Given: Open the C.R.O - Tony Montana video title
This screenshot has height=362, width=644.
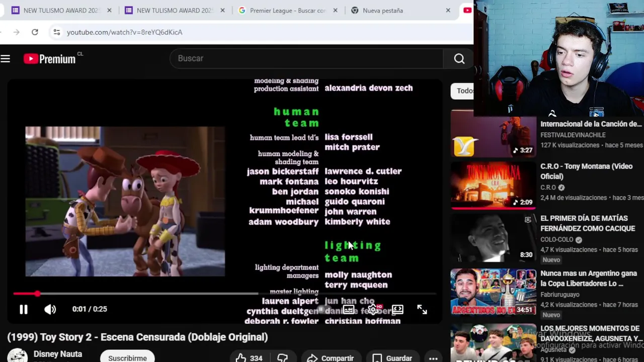Looking at the screenshot, I should pos(587,171).
